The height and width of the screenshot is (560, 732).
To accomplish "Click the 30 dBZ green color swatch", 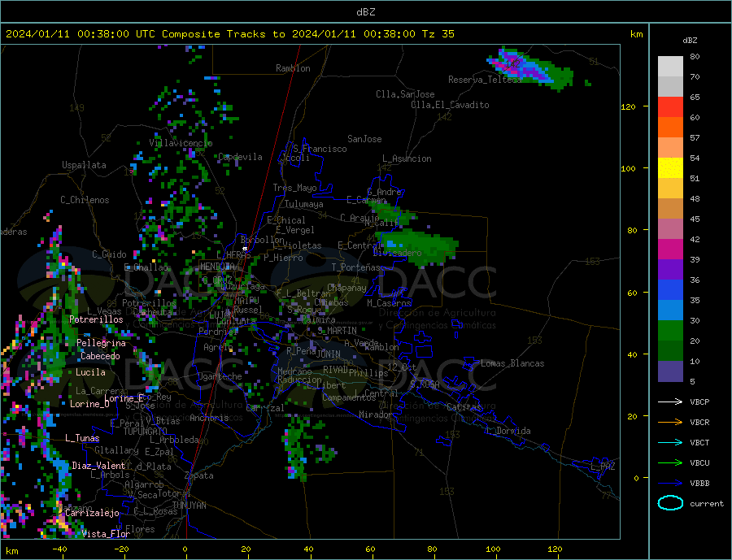I will click(x=670, y=331).
